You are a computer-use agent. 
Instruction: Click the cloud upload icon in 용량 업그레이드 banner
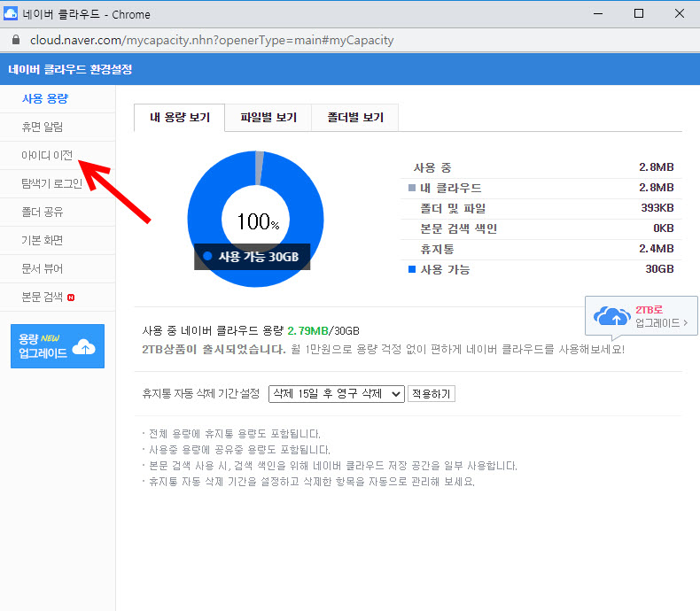click(84, 347)
